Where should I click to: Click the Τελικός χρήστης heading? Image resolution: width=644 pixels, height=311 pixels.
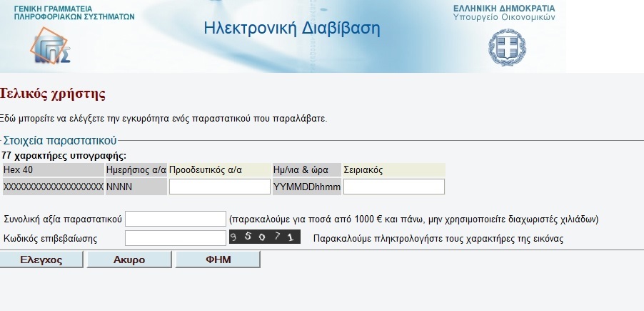pos(54,93)
